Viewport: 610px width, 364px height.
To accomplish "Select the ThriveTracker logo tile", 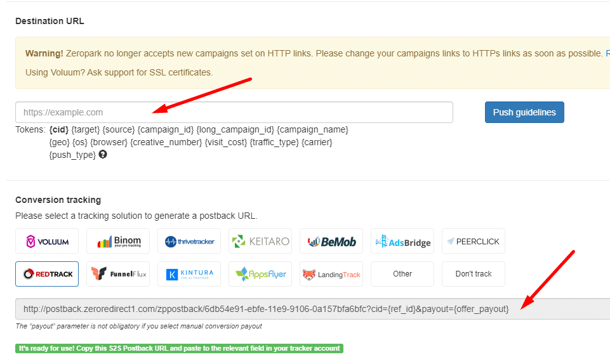I will tap(189, 241).
